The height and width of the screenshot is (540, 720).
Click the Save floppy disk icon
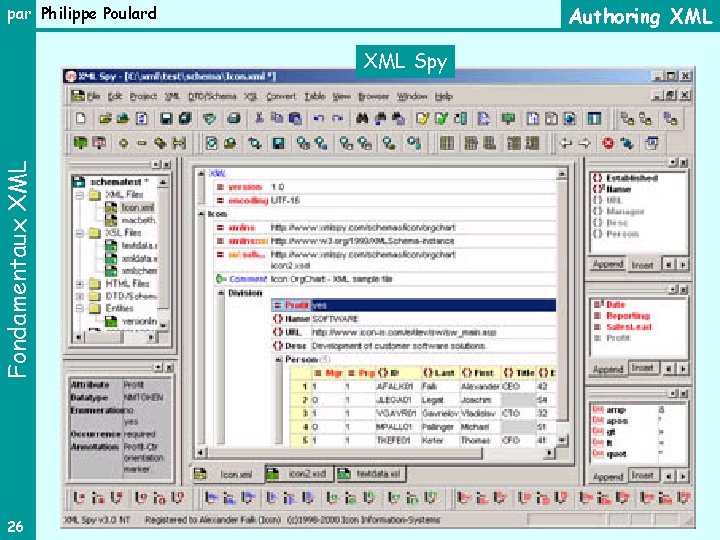[166, 118]
